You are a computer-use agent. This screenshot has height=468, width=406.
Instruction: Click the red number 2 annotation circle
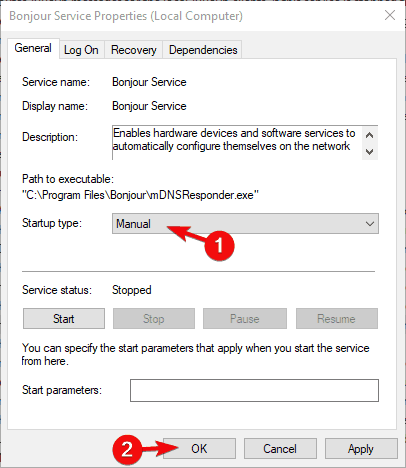tap(127, 450)
